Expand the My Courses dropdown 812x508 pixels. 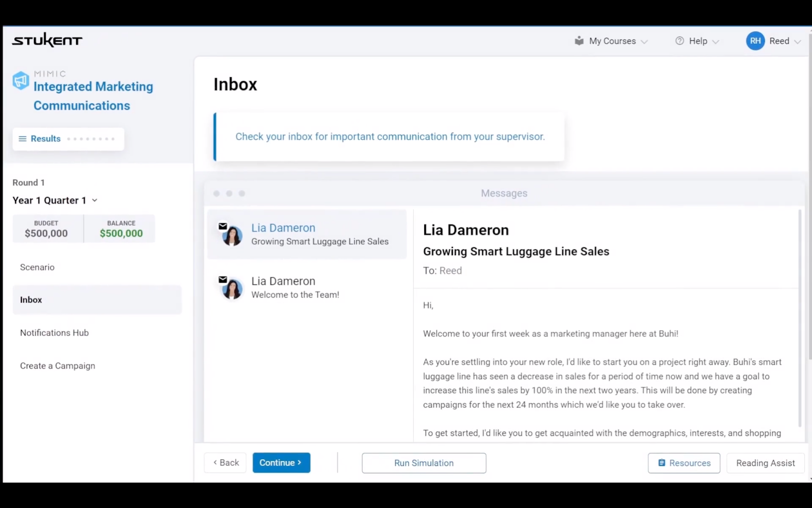(612, 41)
